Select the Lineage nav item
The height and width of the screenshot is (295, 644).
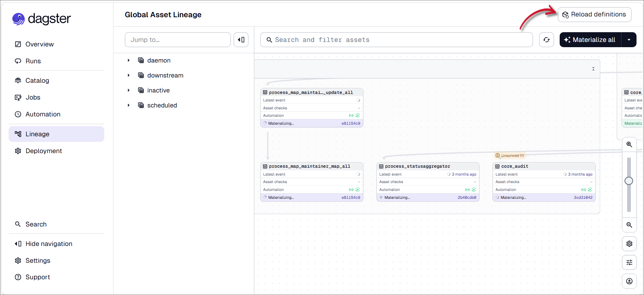[56, 134]
